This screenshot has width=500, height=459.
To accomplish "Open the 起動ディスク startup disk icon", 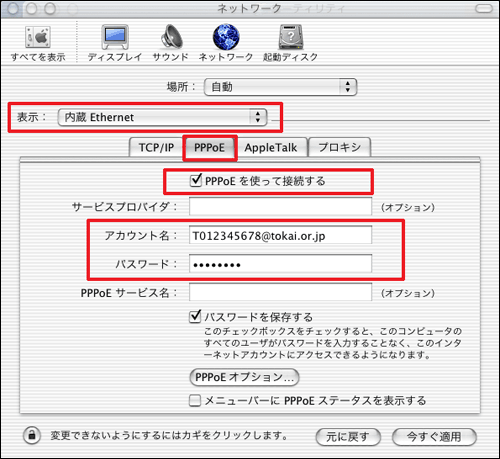I will [x=291, y=37].
